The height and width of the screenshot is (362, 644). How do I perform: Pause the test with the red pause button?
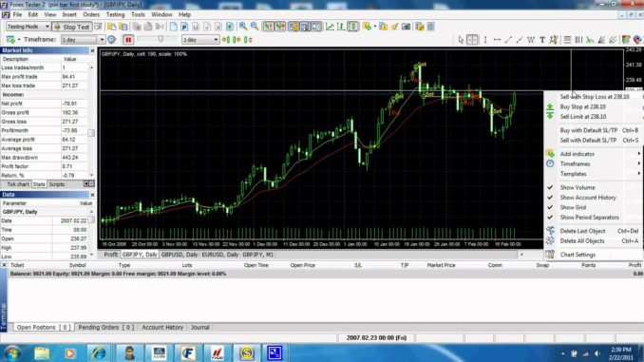point(128,40)
